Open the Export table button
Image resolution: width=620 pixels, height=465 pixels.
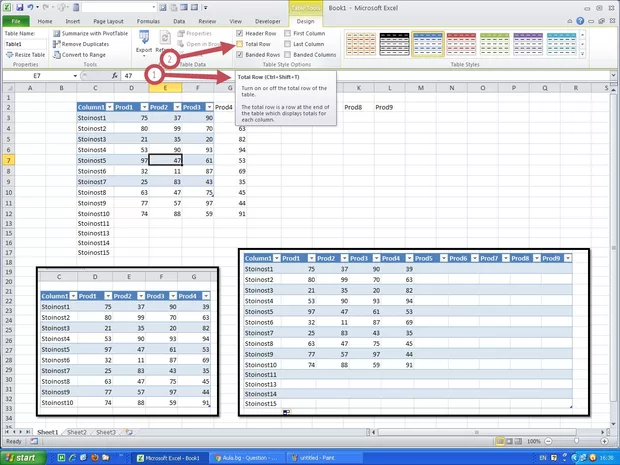tap(145, 40)
